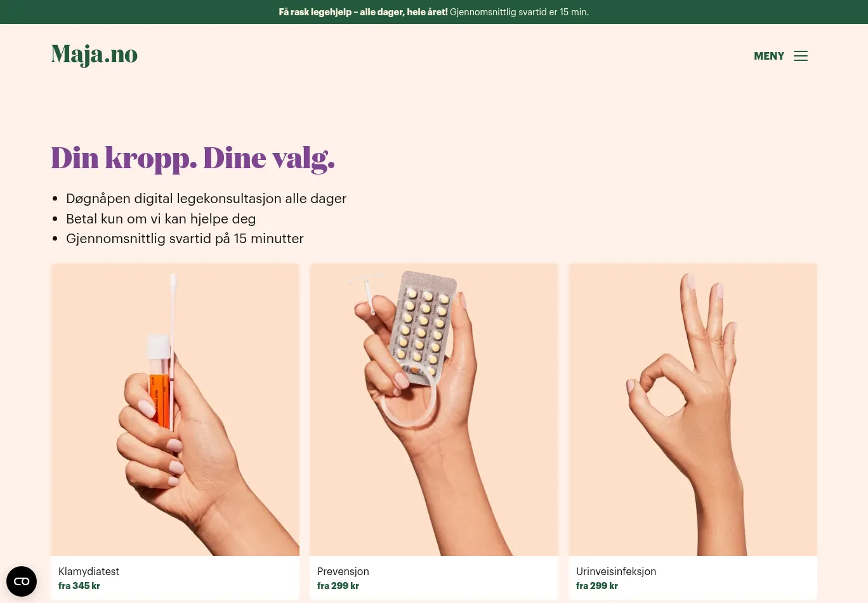This screenshot has width=868, height=603.
Task: Select the Prevensjon title link
Action: click(343, 571)
